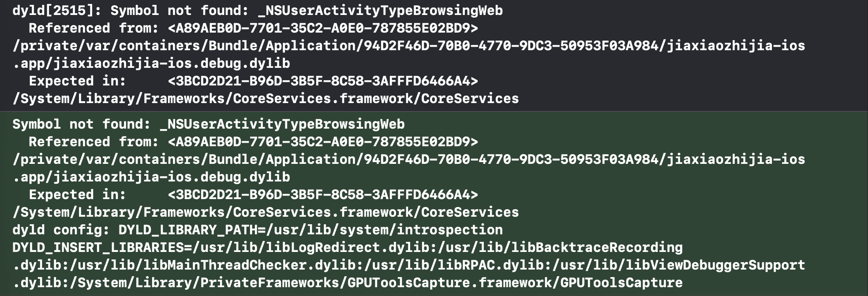Viewport: 868px width, 296px height.
Task: Click "Expected in:" in the dark log block
Action: tap(77, 81)
